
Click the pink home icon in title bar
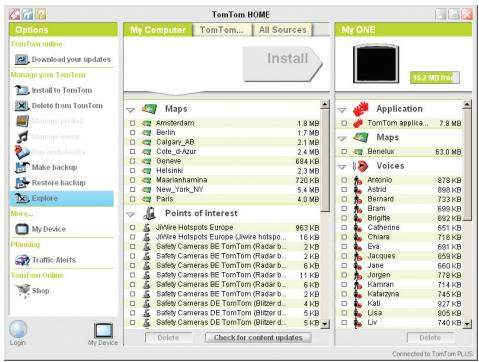(14, 14)
